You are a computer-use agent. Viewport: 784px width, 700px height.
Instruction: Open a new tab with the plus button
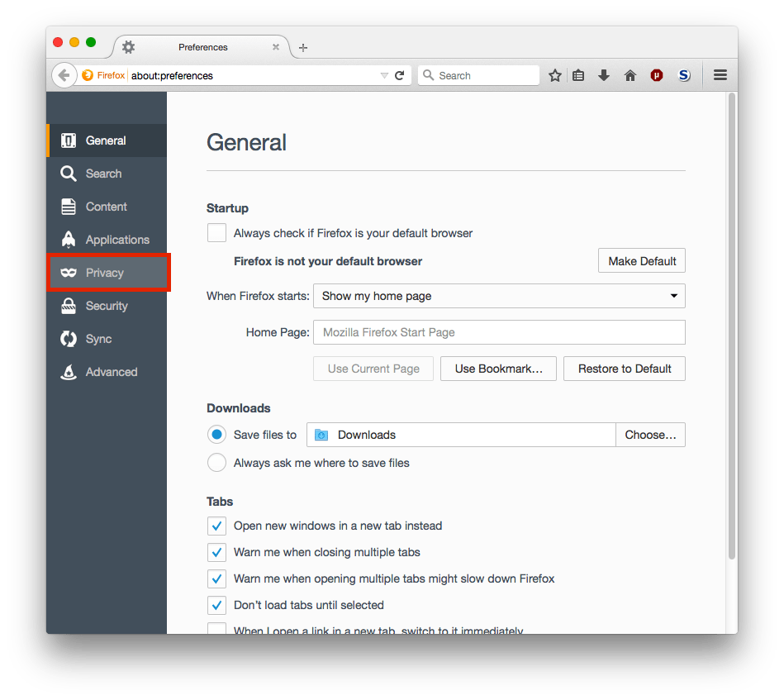point(303,48)
